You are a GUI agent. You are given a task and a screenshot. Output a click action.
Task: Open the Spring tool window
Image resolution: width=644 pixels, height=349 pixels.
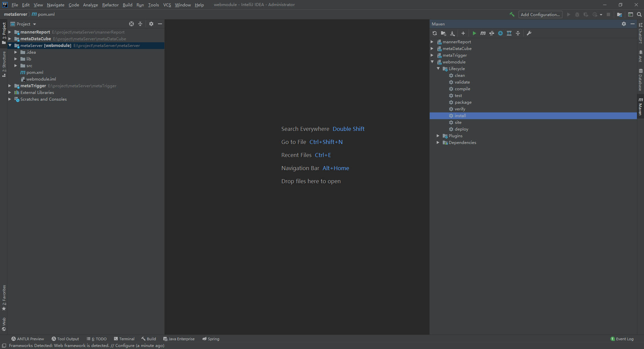tap(211, 339)
